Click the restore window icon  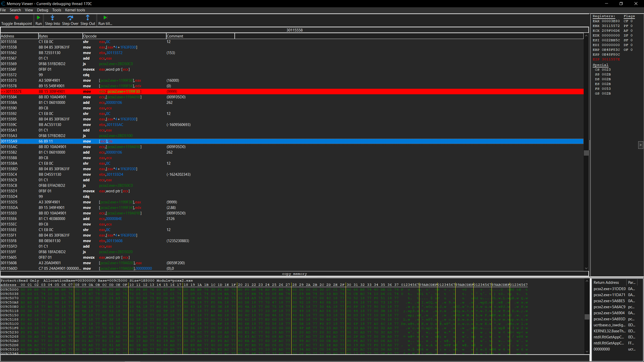pyautogui.click(x=621, y=4)
